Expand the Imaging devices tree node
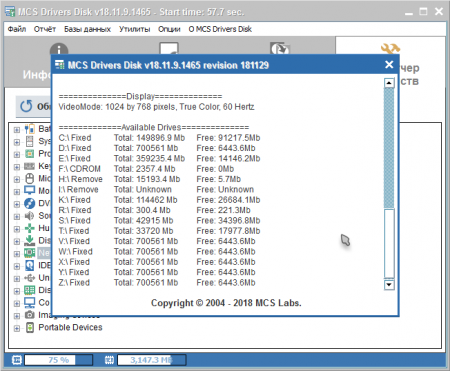Viewport: 450px width, 371px height. pyautogui.click(x=17, y=316)
